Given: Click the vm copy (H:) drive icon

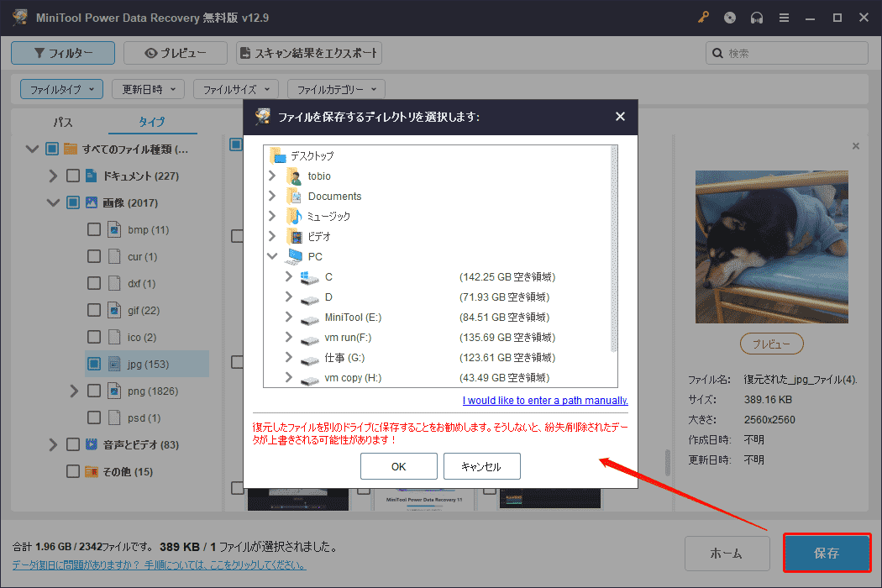Looking at the screenshot, I should pyautogui.click(x=309, y=379).
